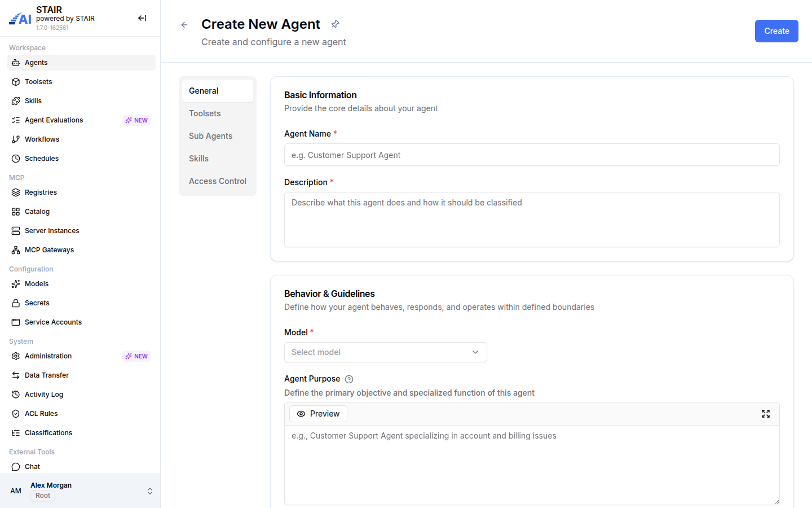Toggle Preview for Agent Purpose
812x508 pixels.
tap(318, 414)
